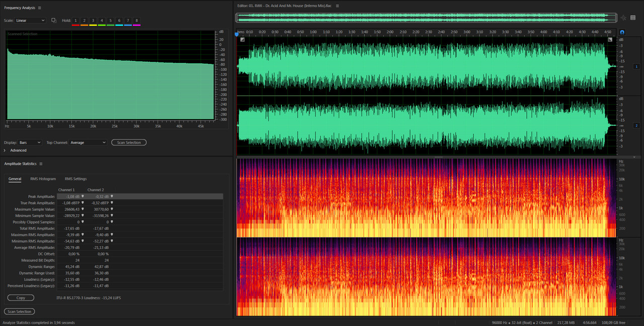Toggle Hold button 3
The image size is (644, 326).
pyautogui.click(x=93, y=20)
